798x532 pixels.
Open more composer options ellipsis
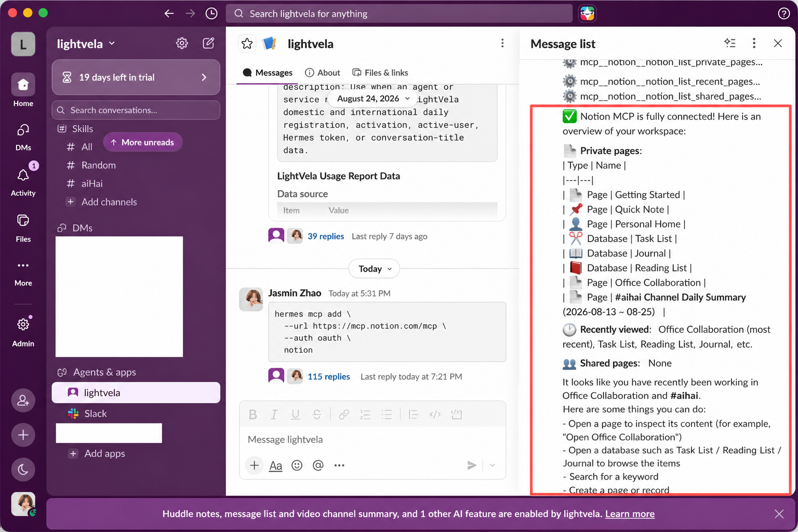point(339,465)
